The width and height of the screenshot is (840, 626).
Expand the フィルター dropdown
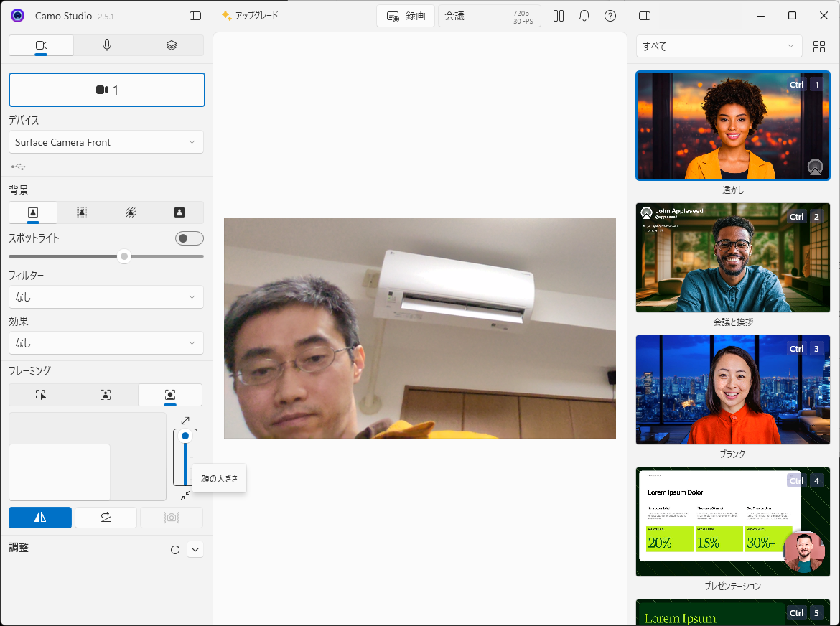pyautogui.click(x=106, y=297)
